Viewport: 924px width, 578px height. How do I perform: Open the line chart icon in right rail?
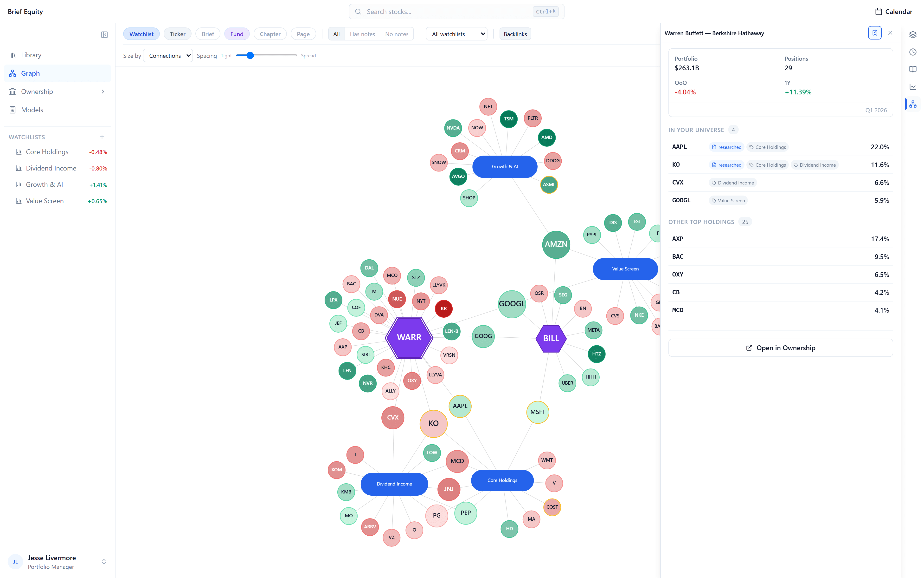pyautogui.click(x=913, y=87)
